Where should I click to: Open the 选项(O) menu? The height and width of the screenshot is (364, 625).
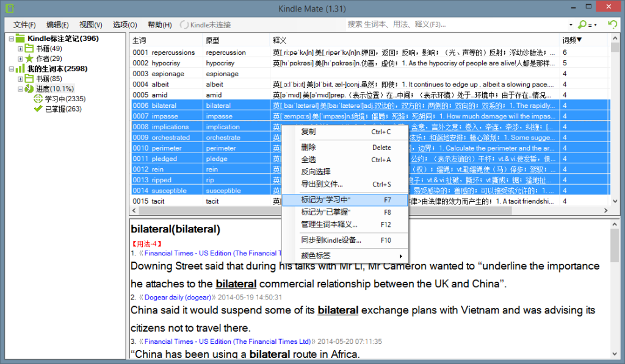(x=125, y=24)
